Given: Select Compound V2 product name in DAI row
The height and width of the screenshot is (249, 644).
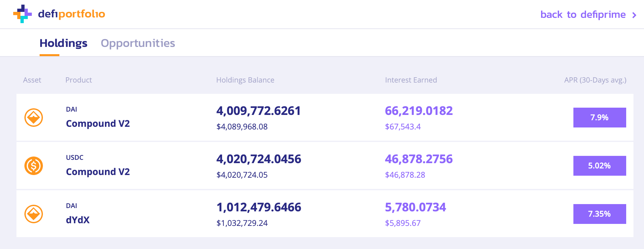Looking at the screenshot, I should click(98, 124).
